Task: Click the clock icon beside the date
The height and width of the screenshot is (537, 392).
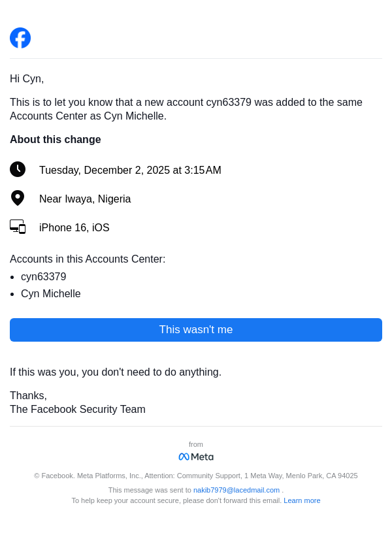Action: [18, 169]
